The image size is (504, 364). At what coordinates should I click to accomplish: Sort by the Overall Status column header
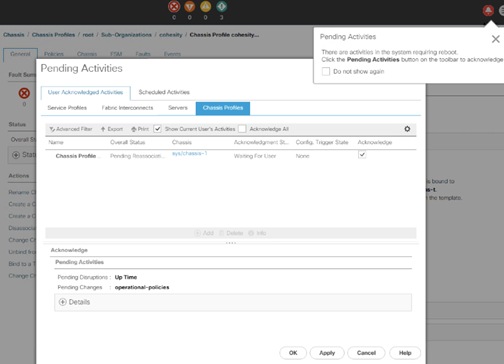[x=128, y=142]
